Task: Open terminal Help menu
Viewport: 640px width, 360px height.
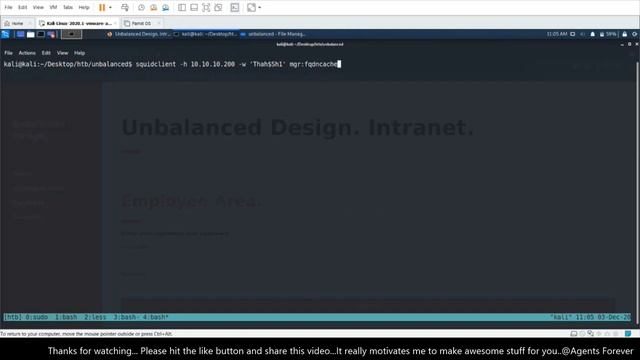Action: point(80,53)
